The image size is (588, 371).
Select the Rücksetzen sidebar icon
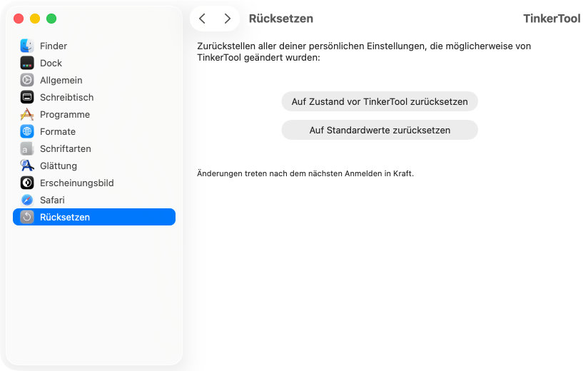coord(27,217)
